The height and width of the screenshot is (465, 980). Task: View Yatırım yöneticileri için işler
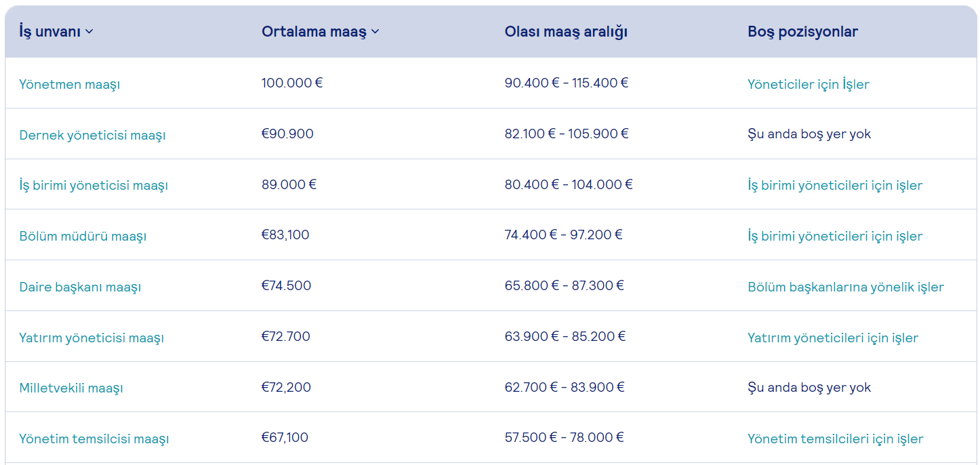coord(833,338)
